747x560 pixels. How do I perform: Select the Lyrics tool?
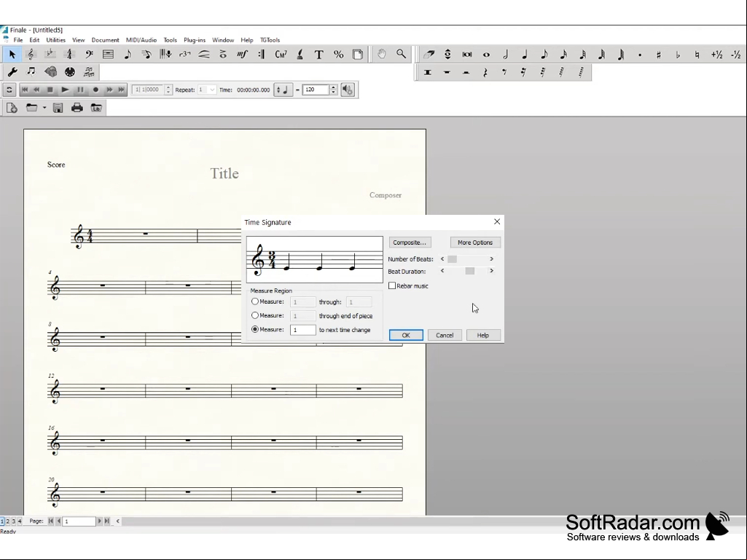[x=300, y=55]
